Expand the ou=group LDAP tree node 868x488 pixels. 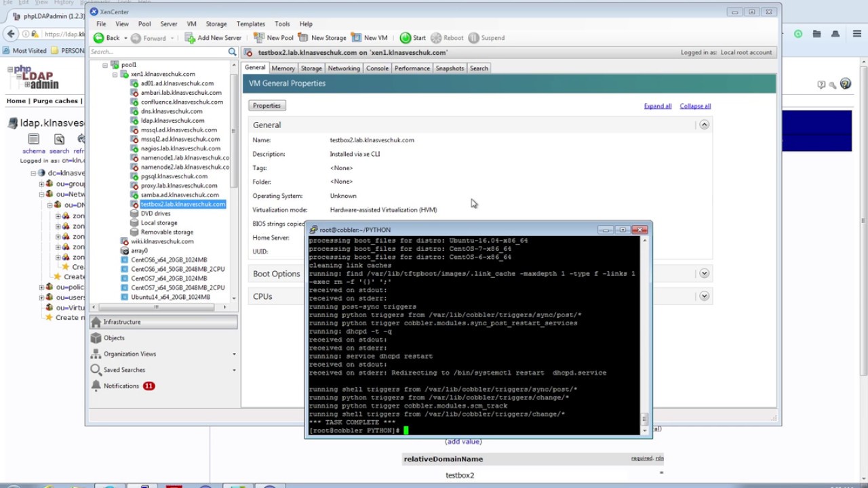coord(41,184)
